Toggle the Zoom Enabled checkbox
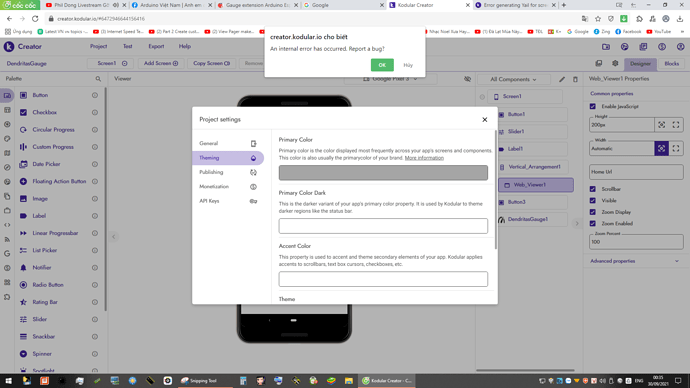This screenshot has width=690, height=388. [x=593, y=223]
